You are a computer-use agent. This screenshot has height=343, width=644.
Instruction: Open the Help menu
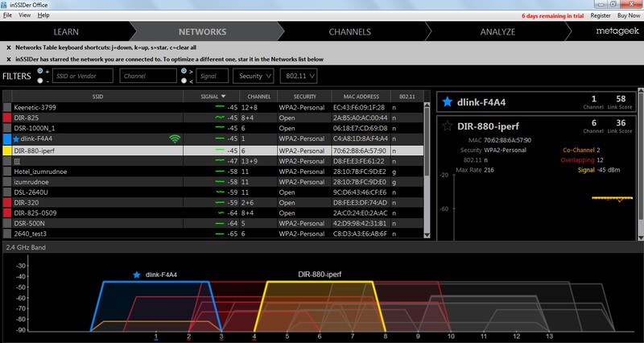43,15
